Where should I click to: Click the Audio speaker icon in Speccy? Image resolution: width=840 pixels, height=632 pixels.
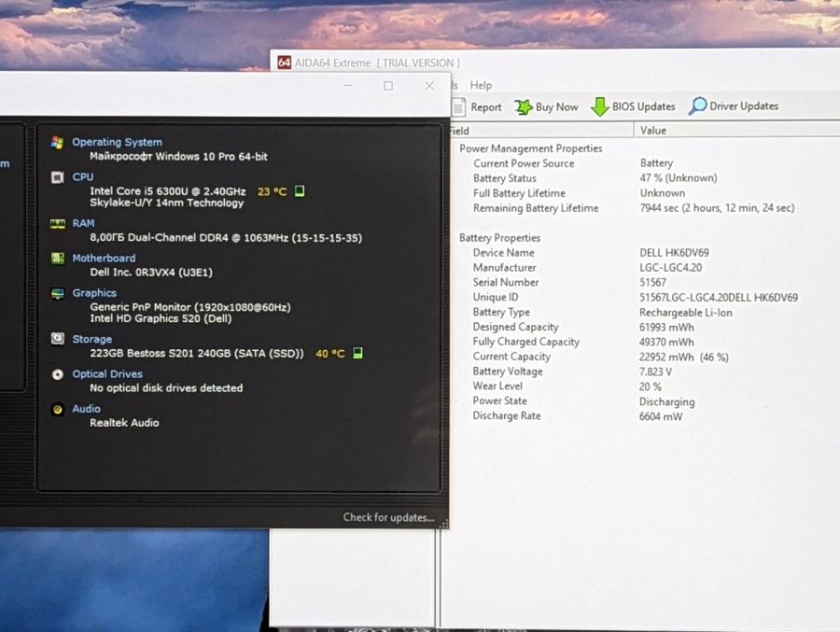tap(57, 409)
